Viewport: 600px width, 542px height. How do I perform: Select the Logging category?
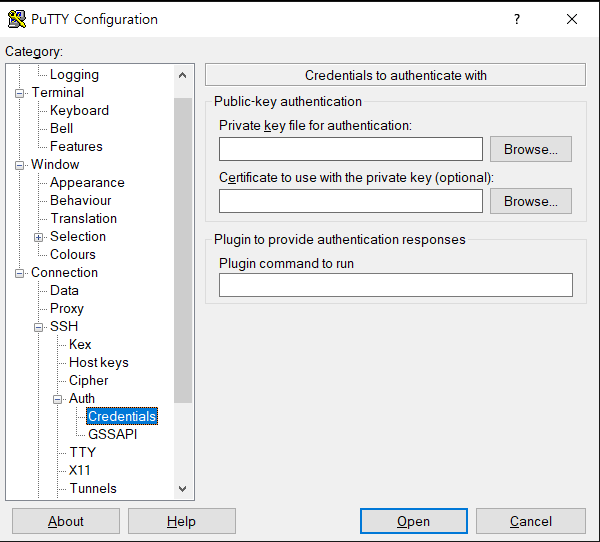pyautogui.click(x=74, y=75)
